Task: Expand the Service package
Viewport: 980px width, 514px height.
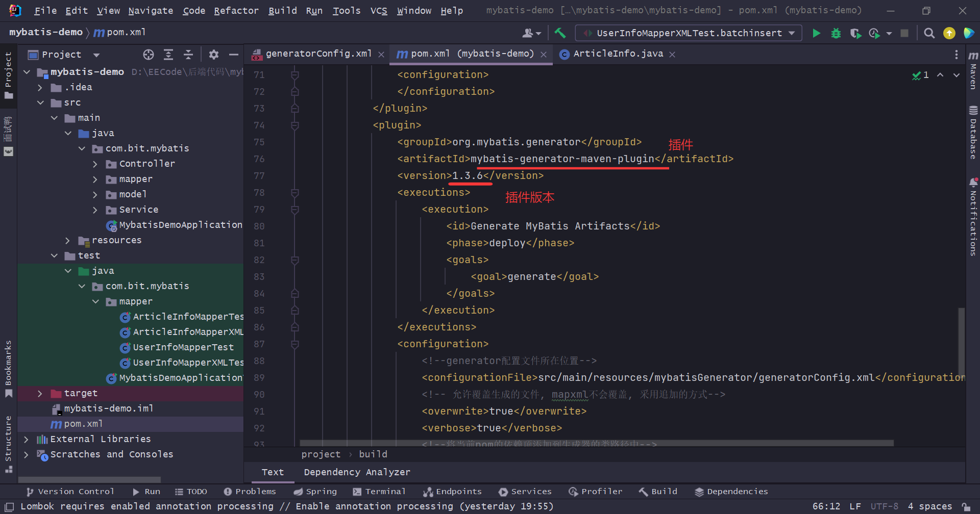Action: tap(95, 210)
